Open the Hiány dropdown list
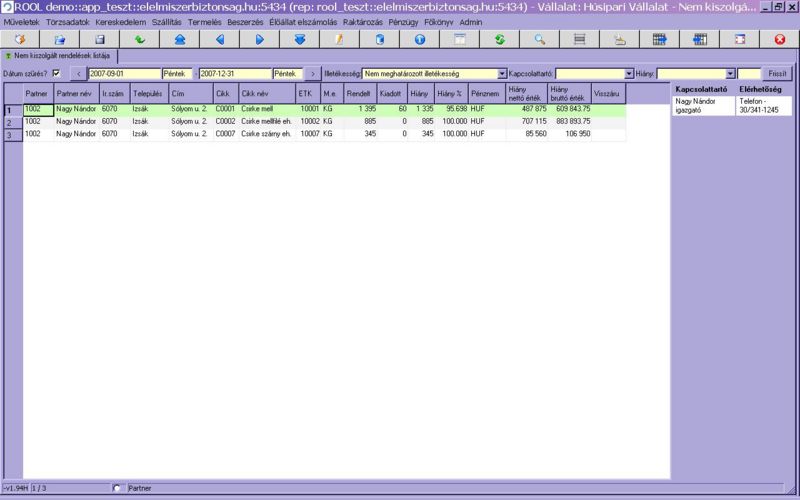Image resolution: width=800 pixels, height=500 pixels. [x=731, y=74]
